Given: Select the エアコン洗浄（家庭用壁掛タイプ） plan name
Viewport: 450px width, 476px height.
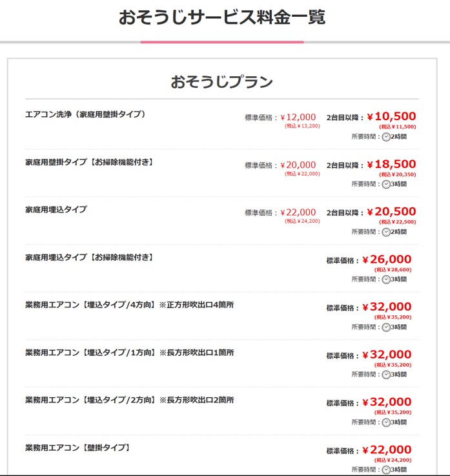Looking at the screenshot, I should tap(85, 114).
